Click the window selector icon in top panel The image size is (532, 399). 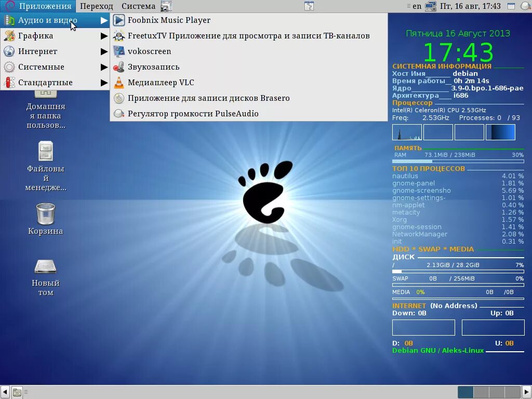309,6
